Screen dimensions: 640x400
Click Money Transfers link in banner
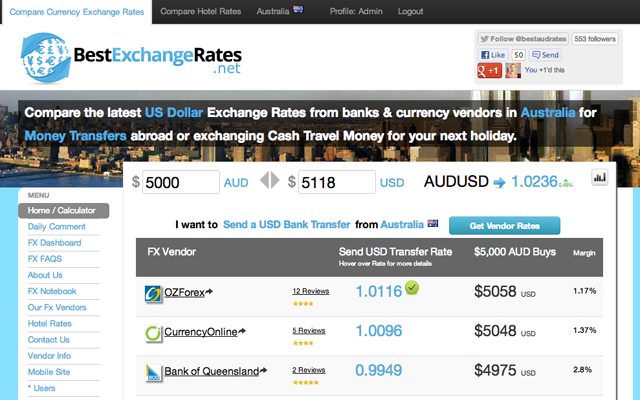(x=76, y=136)
